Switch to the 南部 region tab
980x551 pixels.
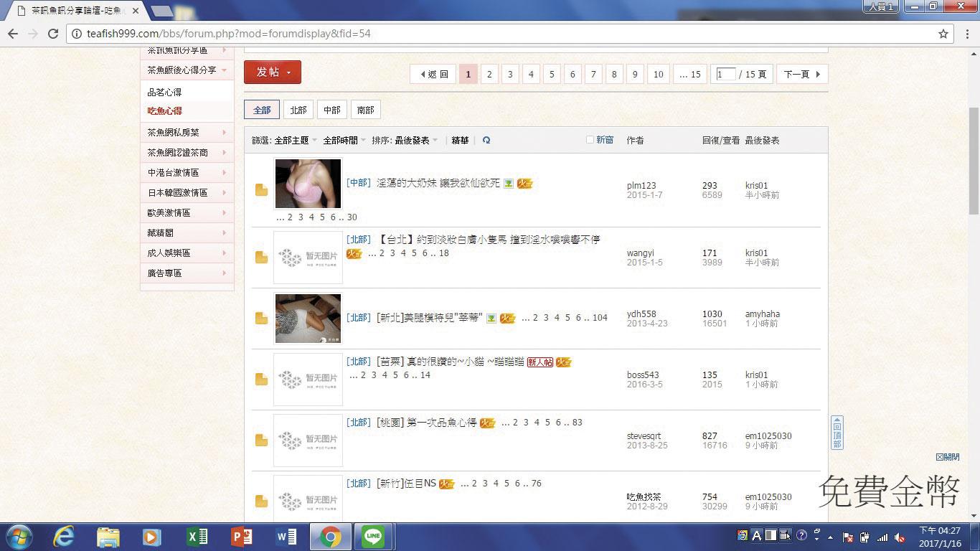point(365,110)
